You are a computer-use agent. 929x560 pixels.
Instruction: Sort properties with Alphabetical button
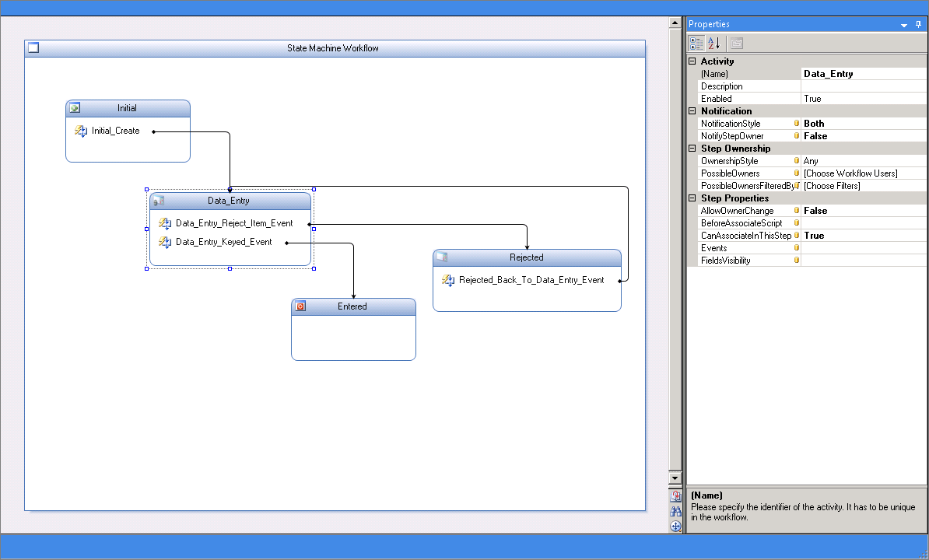[x=713, y=44]
